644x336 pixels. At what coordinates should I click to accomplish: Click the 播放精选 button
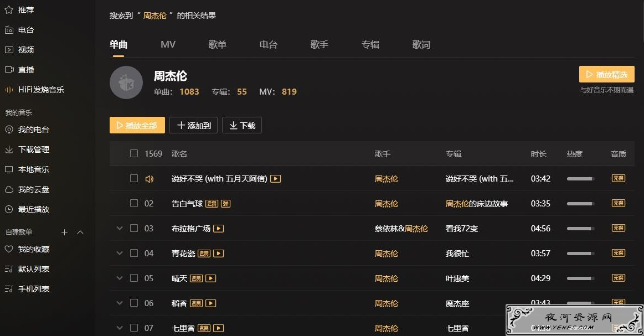click(607, 74)
